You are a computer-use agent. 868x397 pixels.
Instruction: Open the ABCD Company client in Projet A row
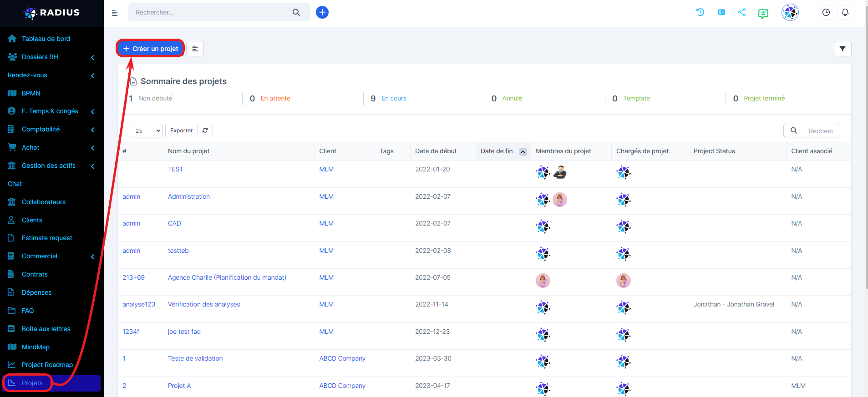tap(342, 386)
